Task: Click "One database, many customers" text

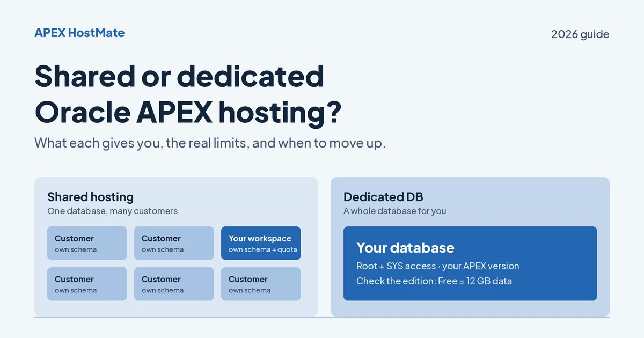Action: 112,211
